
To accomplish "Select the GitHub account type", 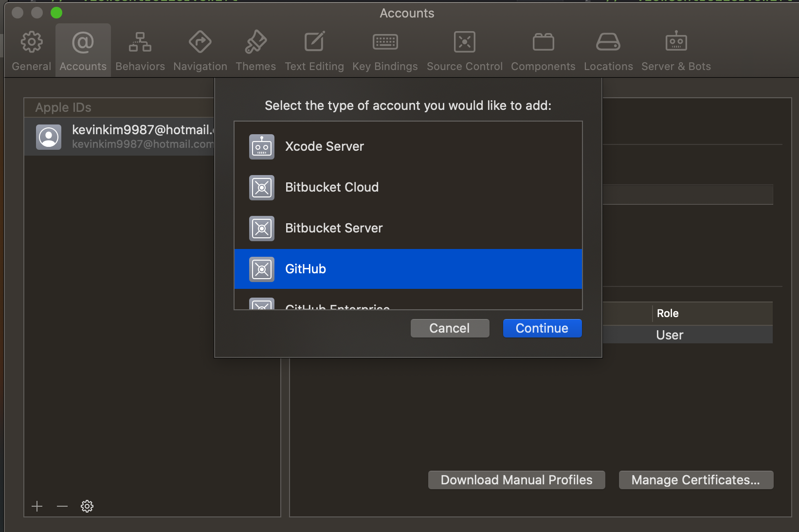I will coord(408,269).
